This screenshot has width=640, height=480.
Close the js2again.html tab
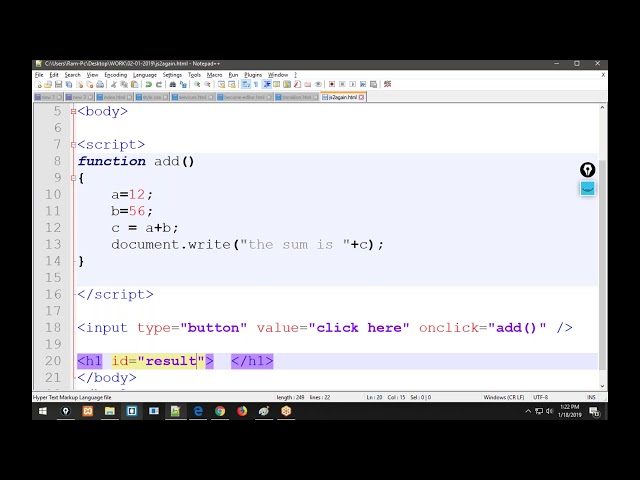click(x=362, y=97)
